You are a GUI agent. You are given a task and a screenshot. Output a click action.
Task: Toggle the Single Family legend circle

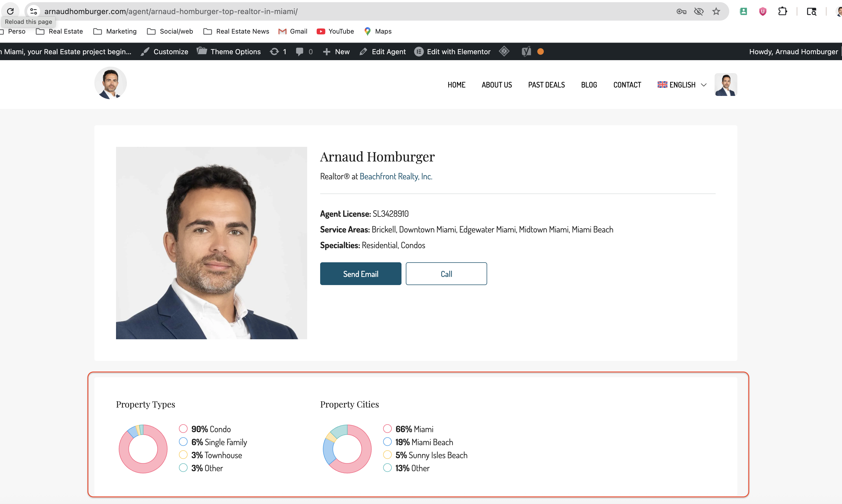(183, 441)
